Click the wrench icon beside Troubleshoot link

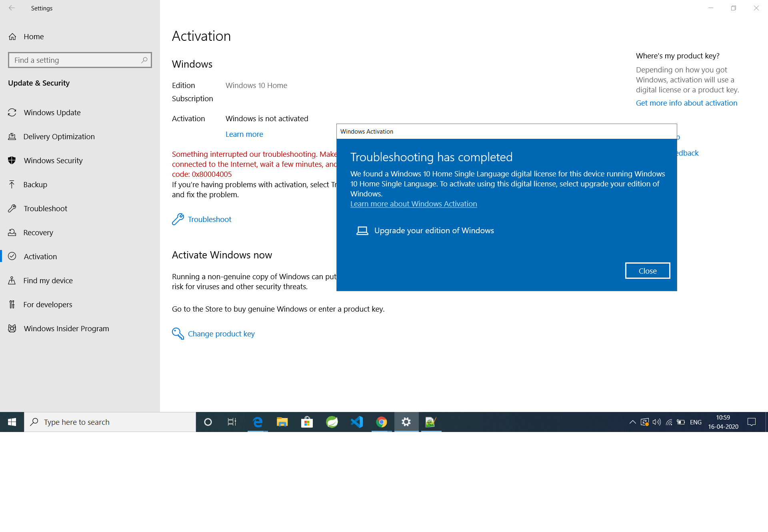tap(178, 219)
